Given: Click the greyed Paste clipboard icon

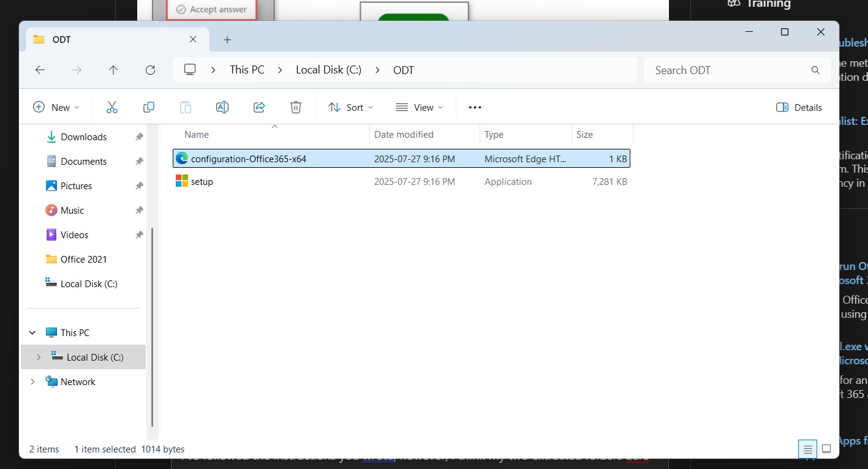Looking at the screenshot, I should (x=186, y=107).
